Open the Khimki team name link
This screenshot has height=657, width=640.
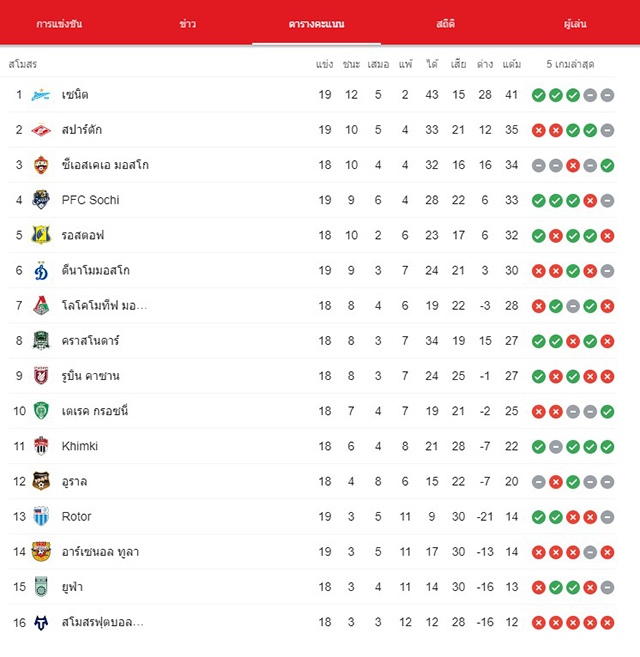click(x=80, y=446)
